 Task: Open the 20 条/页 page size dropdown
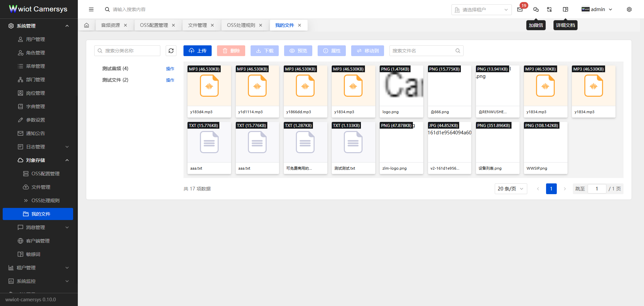coord(511,189)
